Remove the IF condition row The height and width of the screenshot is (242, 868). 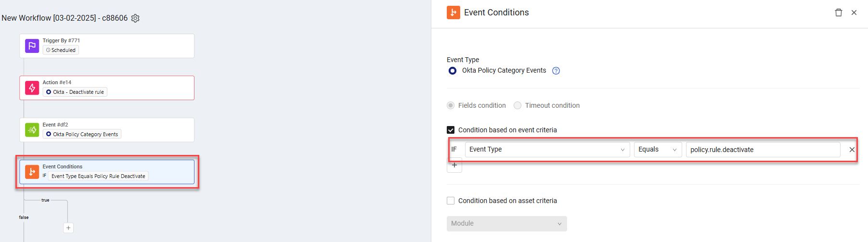tap(852, 150)
